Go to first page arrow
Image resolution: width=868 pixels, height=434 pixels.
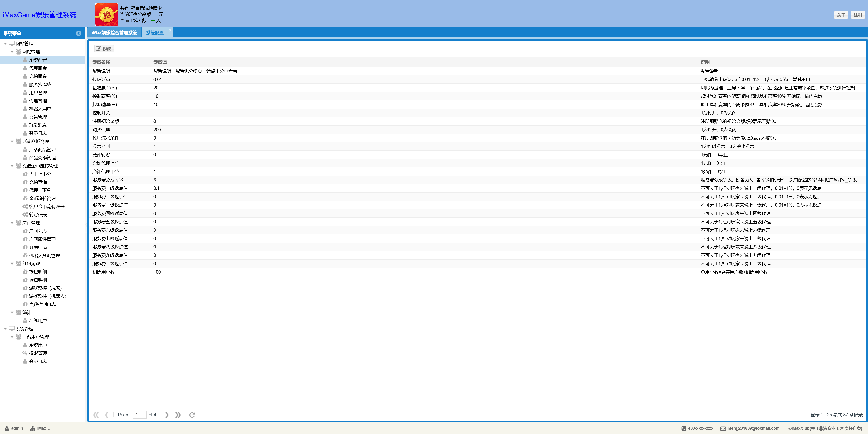coord(96,415)
